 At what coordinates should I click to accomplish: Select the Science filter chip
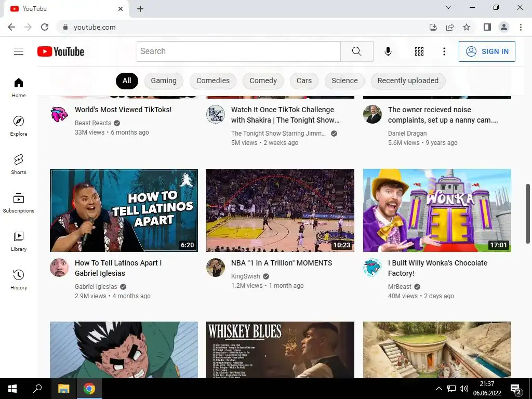pos(344,81)
